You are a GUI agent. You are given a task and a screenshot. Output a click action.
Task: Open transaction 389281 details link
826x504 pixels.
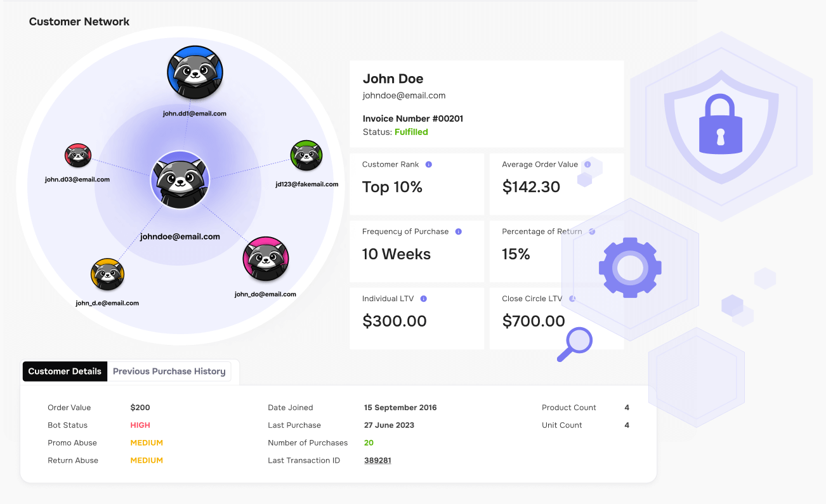click(x=377, y=460)
